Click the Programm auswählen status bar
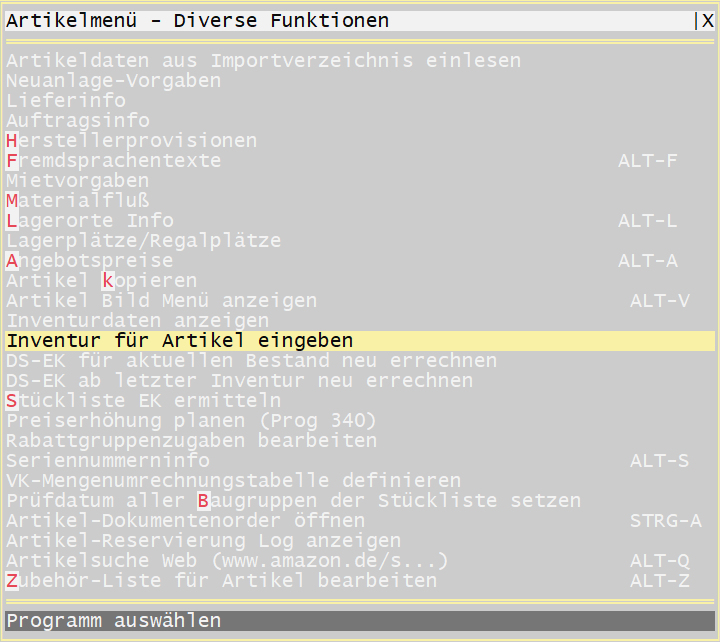The width and height of the screenshot is (720, 642). pyautogui.click(x=360, y=621)
